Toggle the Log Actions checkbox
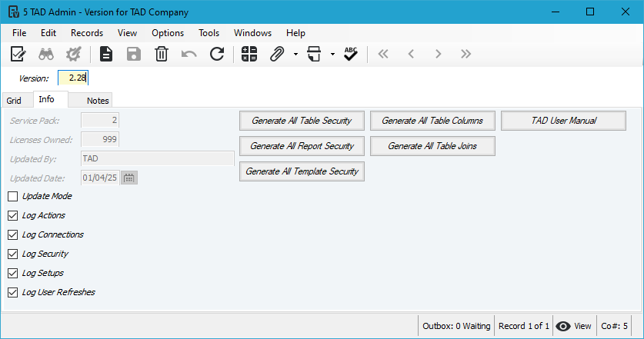The image size is (644, 339). [x=13, y=215]
